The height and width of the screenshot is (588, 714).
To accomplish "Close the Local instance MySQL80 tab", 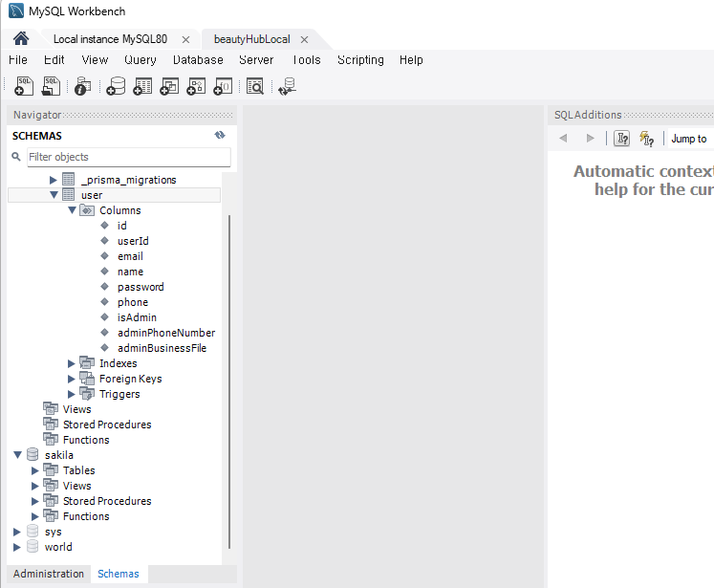I will 185,39.
